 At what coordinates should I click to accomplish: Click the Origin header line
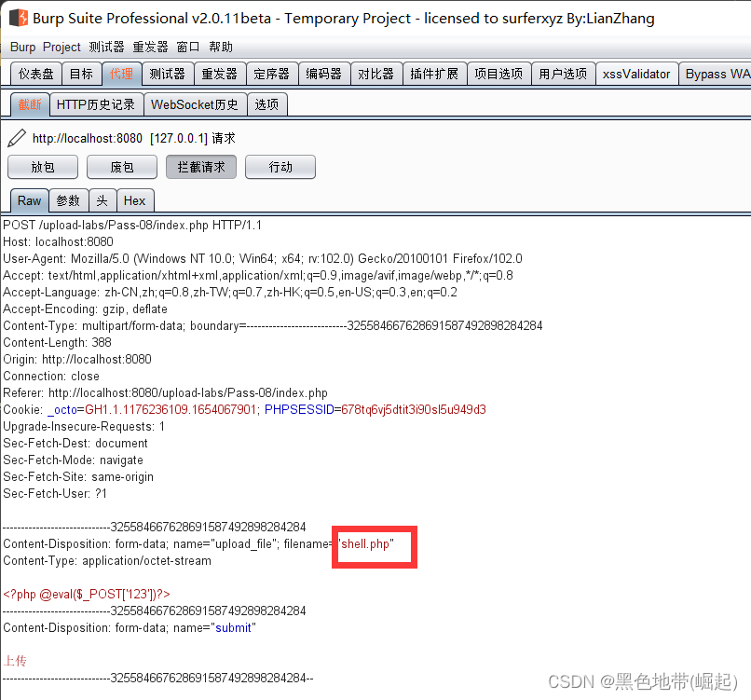click(x=77, y=360)
